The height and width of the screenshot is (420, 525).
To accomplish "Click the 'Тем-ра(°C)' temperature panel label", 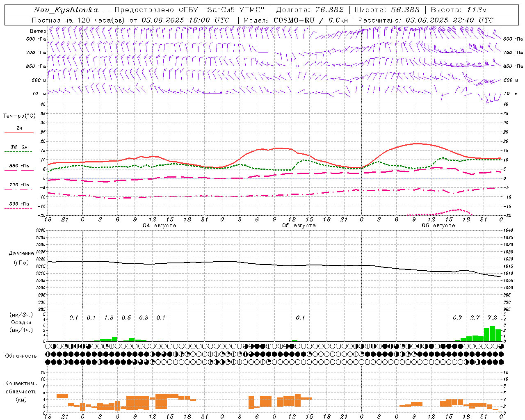I will pos(19,116).
